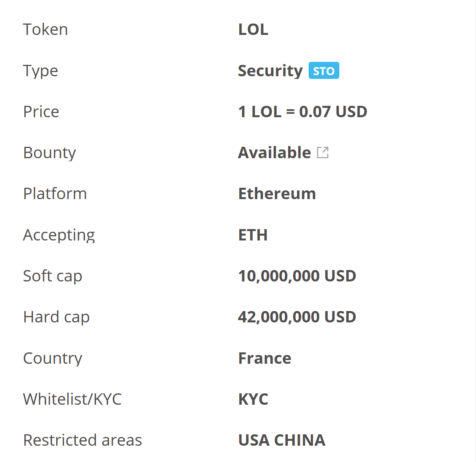Select the USA CHINA restricted areas value
This screenshot has width=476, height=462.
click(x=282, y=440)
